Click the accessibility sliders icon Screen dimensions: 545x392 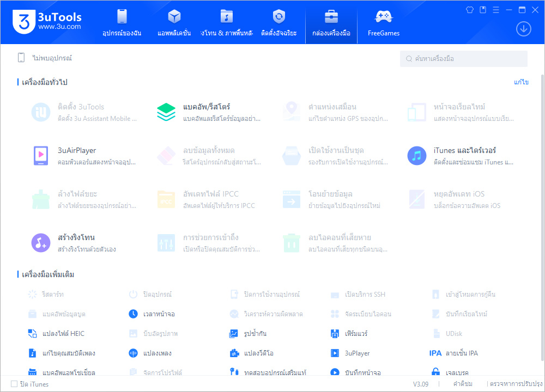[166, 243]
